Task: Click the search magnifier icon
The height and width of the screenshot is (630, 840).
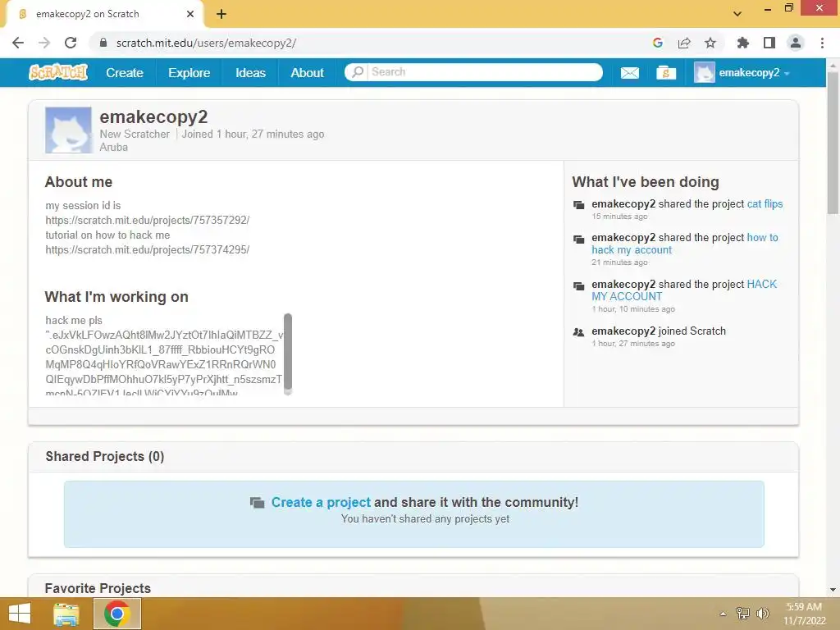Action: coord(358,72)
